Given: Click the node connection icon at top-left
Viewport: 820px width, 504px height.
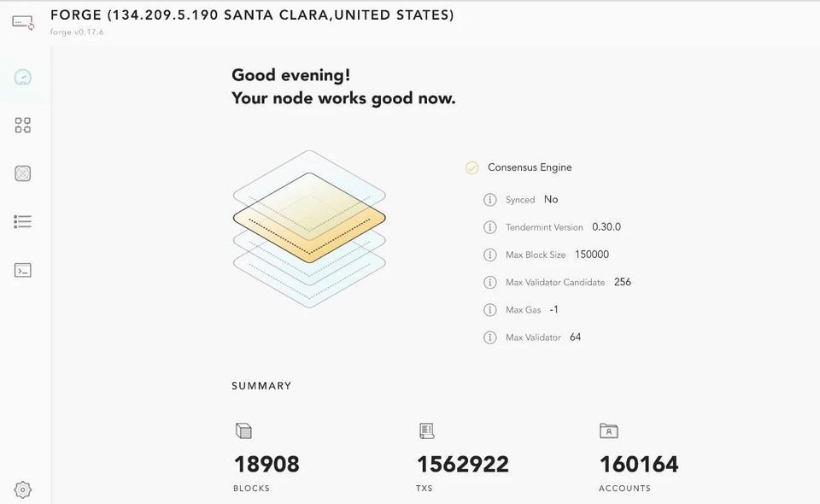Looking at the screenshot, I should click(x=23, y=22).
